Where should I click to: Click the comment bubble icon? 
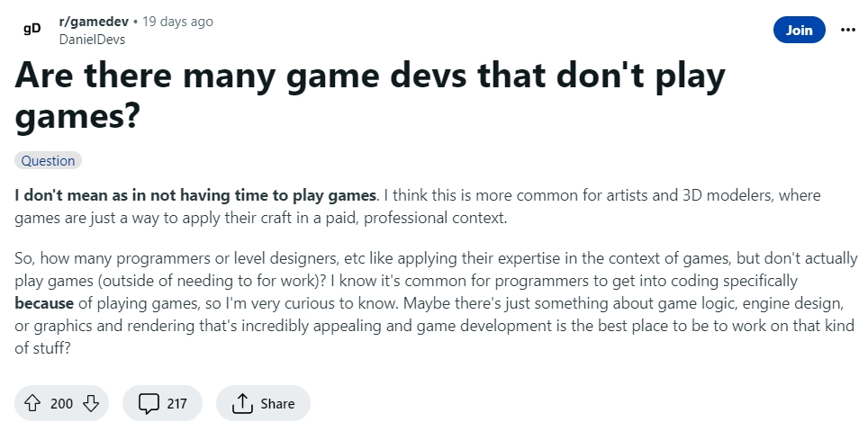(x=149, y=403)
